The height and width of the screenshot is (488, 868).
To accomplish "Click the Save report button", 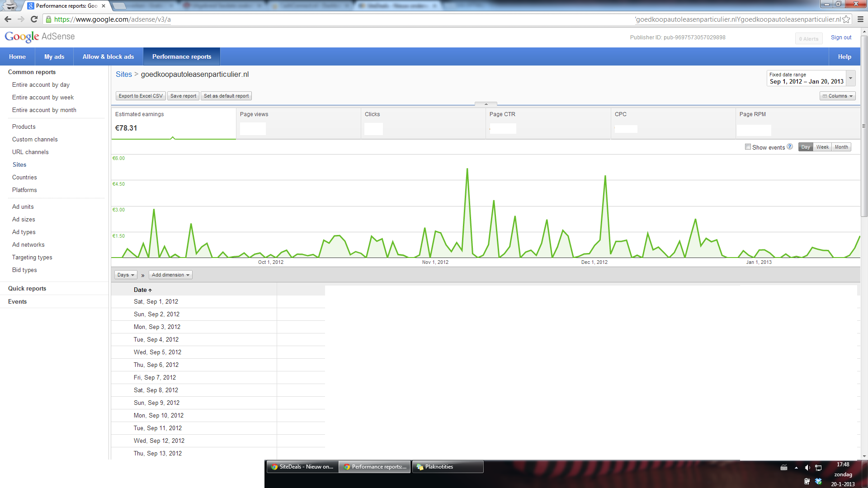I will pyautogui.click(x=183, y=96).
